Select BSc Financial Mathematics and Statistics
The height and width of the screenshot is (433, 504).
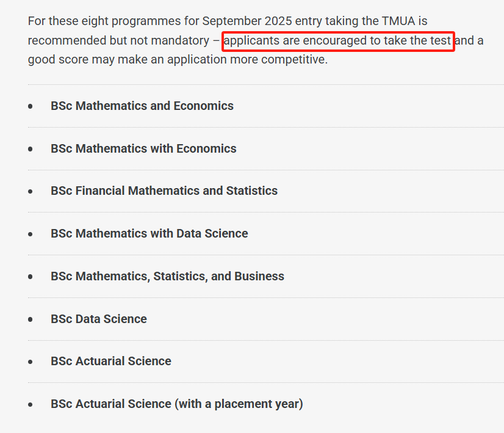[x=164, y=191]
